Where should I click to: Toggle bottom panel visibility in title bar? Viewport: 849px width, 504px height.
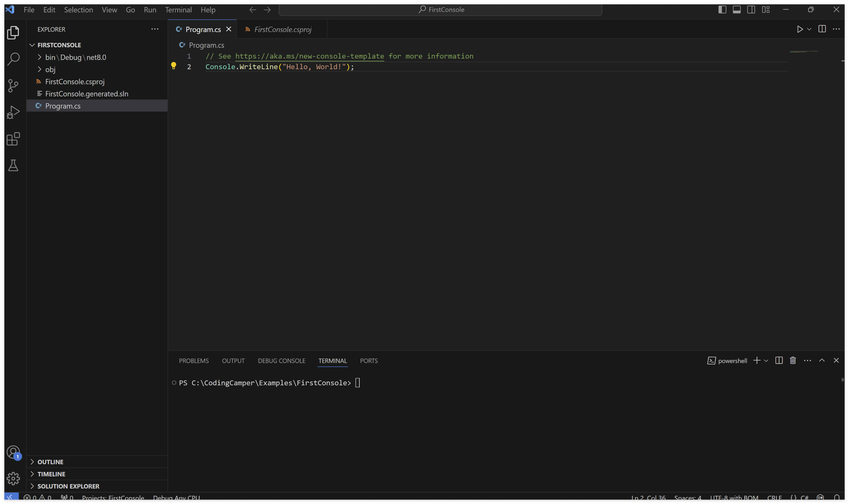click(736, 10)
